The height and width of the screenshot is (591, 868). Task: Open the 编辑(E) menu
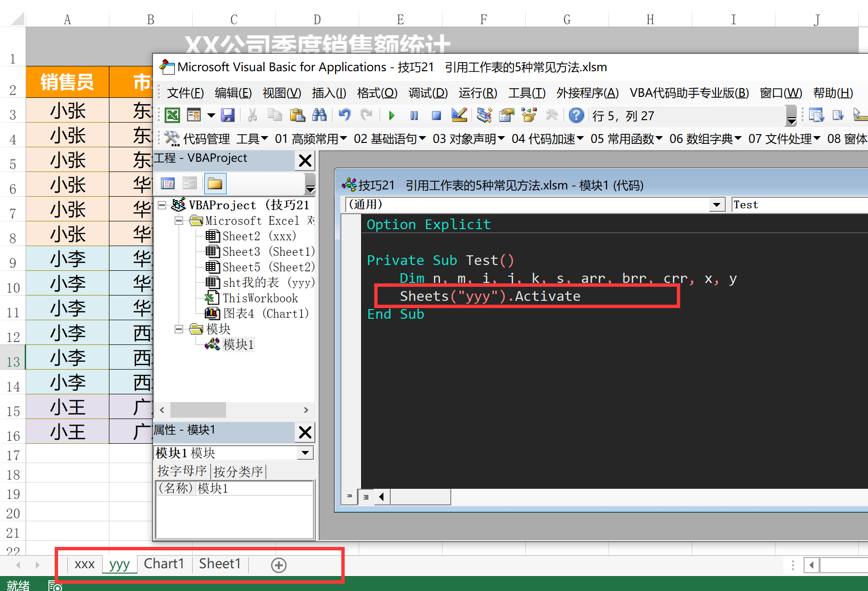233,93
